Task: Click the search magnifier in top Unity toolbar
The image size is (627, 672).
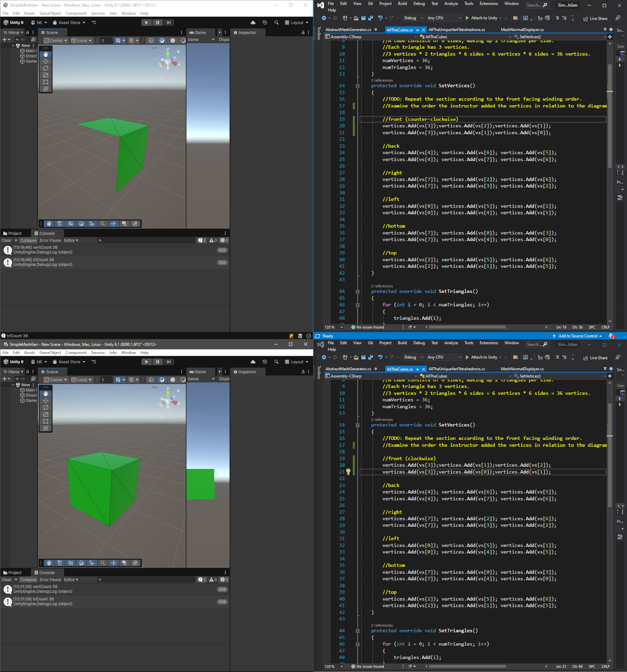Action: tap(276, 22)
